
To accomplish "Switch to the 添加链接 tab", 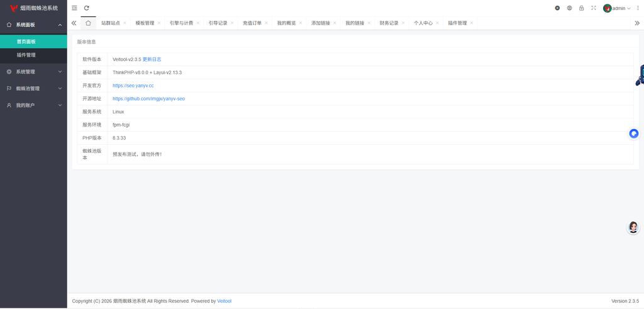I will pos(321,23).
